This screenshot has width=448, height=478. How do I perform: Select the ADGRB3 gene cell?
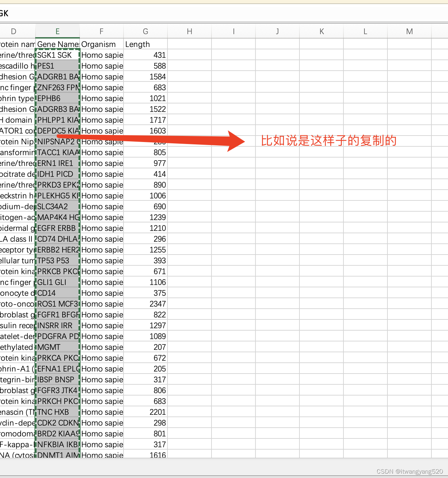58,109
